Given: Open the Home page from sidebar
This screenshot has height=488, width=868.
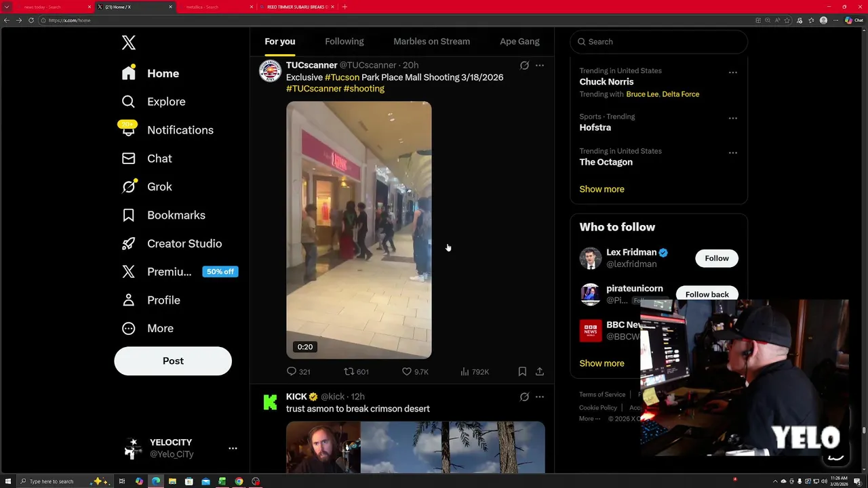Looking at the screenshot, I should click(x=151, y=73).
